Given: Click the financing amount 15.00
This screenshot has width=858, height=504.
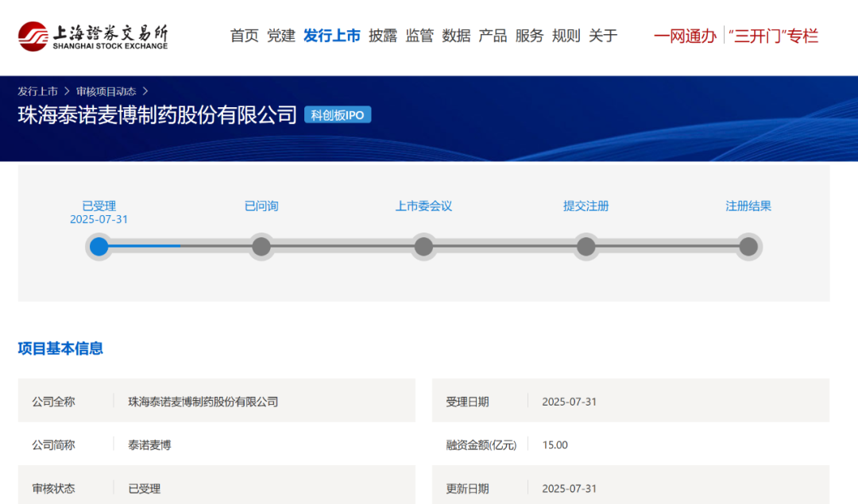Looking at the screenshot, I should [x=555, y=445].
